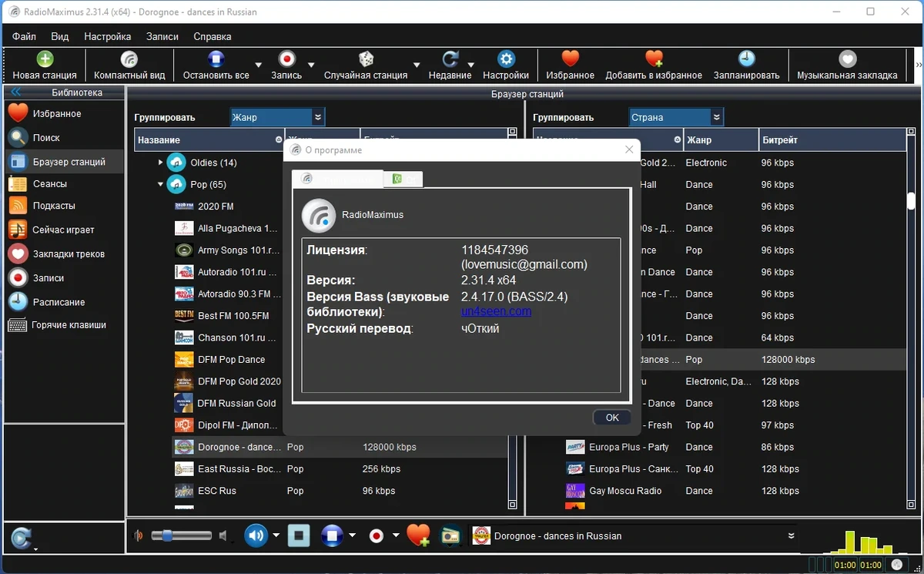Image resolution: width=924 pixels, height=574 pixels.
Task: Click the light-blue square stop button
Action: click(x=299, y=535)
